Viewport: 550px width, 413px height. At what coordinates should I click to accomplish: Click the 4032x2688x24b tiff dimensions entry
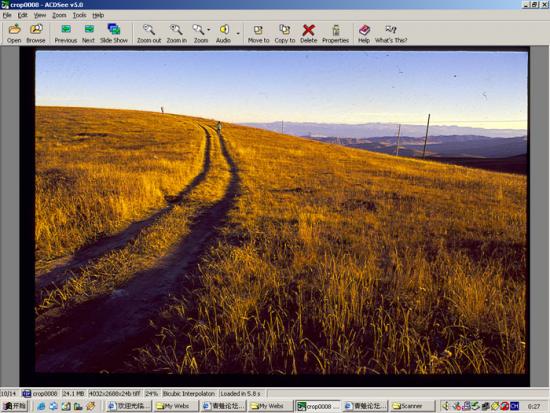pyautogui.click(x=115, y=394)
